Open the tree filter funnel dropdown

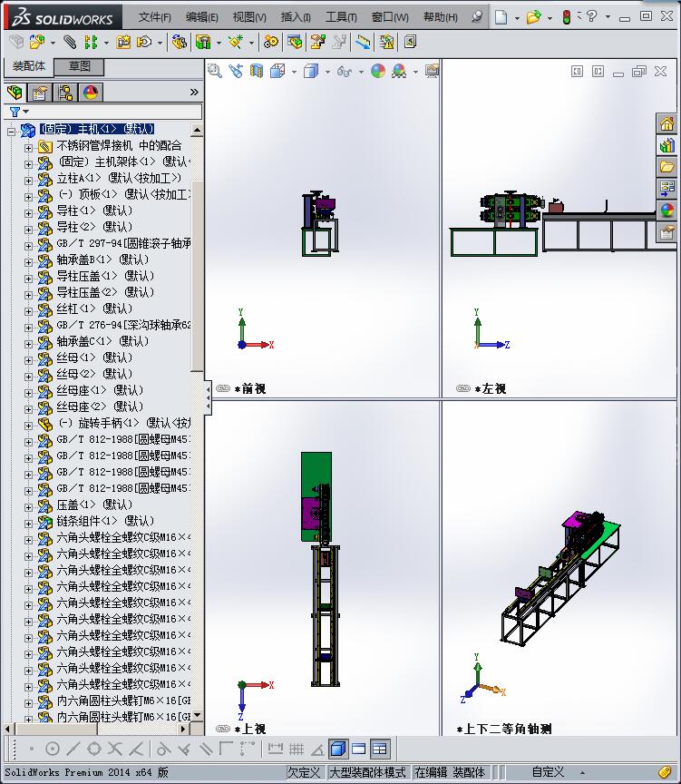coord(19,112)
